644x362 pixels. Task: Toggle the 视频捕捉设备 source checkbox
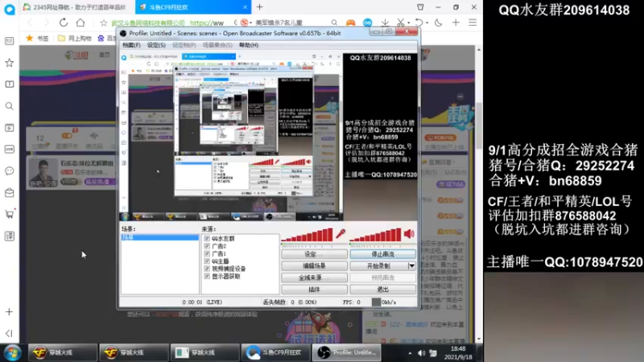207,269
